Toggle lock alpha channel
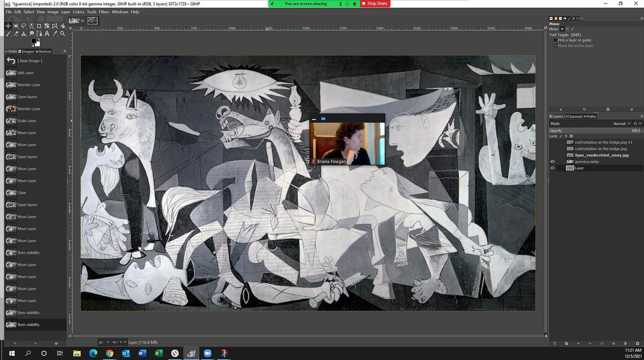 [x=571, y=136]
